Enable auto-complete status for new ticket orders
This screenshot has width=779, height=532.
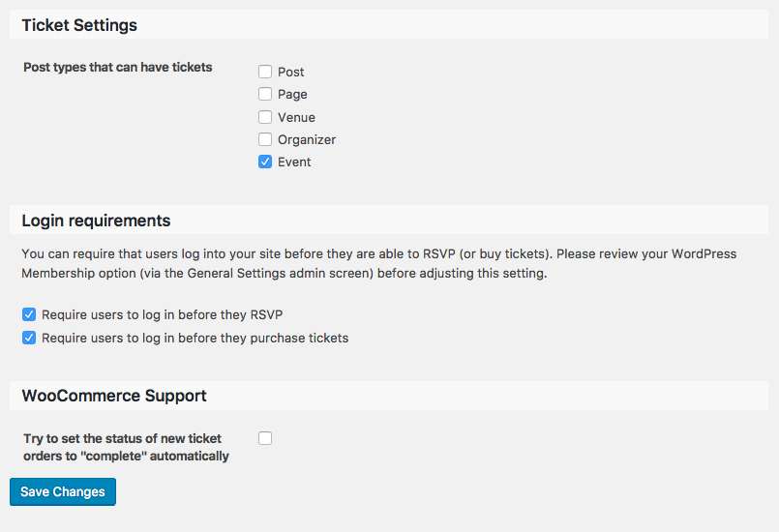pyautogui.click(x=265, y=438)
